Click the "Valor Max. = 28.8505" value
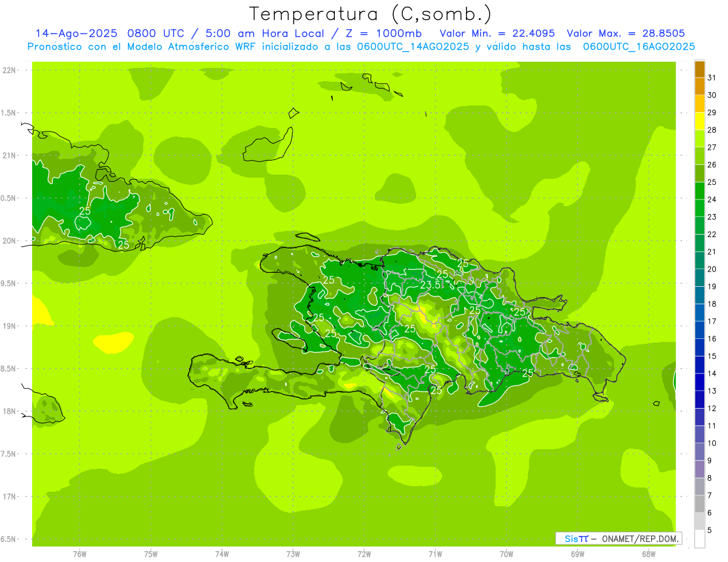Image resolution: width=728 pixels, height=562 pixels. click(626, 33)
